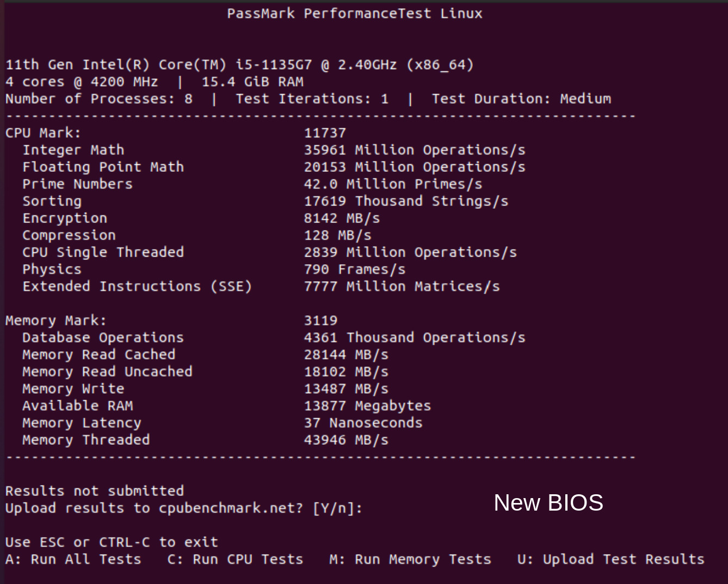Image resolution: width=728 pixels, height=584 pixels.
Task: Click the '8142 MB/s' encryption value
Action: [342, 219]
